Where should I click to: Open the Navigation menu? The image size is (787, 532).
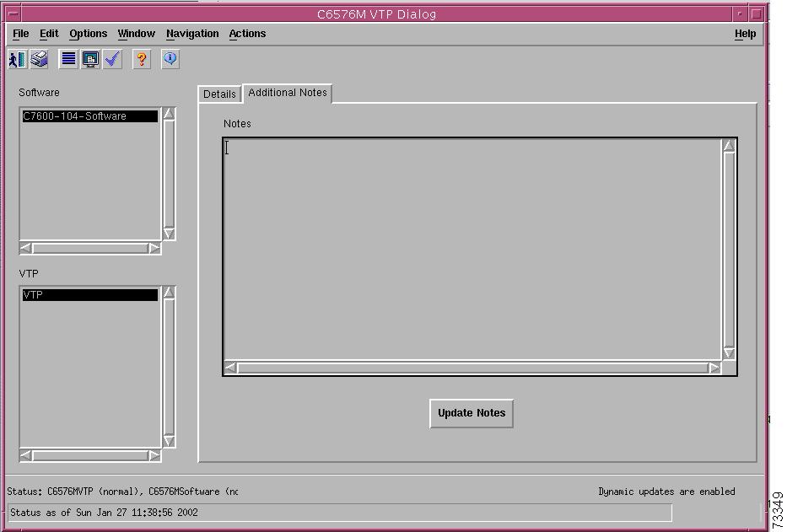192,34
